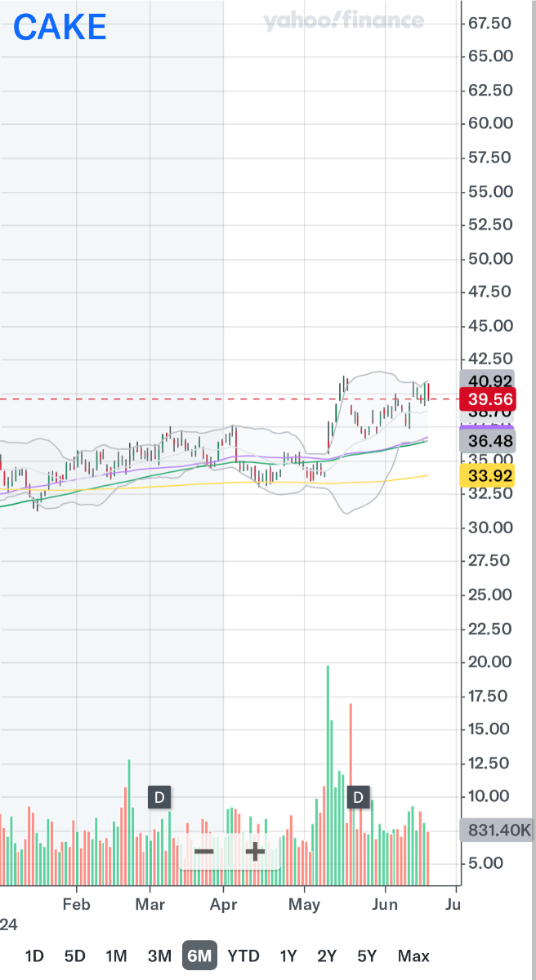The height and width of the screenshot is (980, 536).
Task: Click the yellow 33.92 moving average label
Action: [486, 475]
